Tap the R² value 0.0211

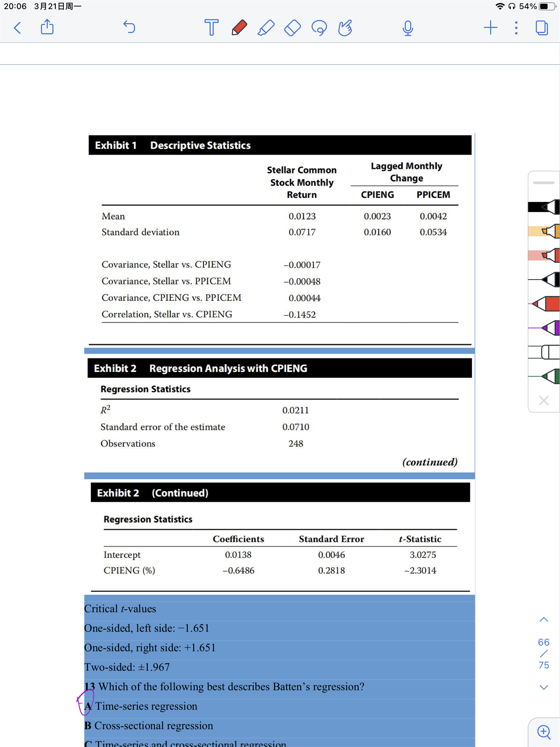296,410
